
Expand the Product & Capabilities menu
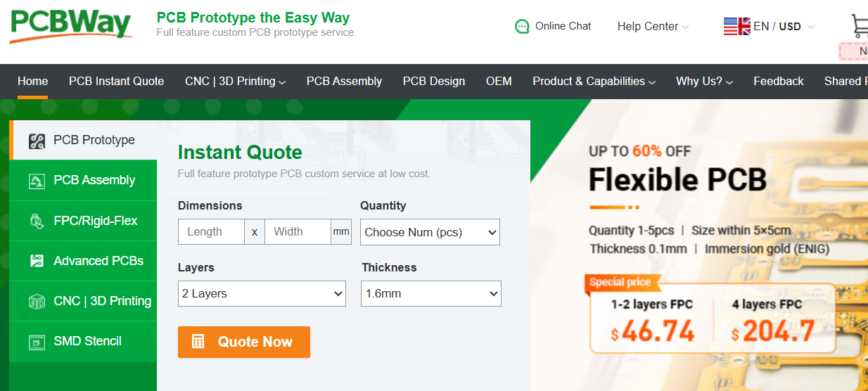594,82
